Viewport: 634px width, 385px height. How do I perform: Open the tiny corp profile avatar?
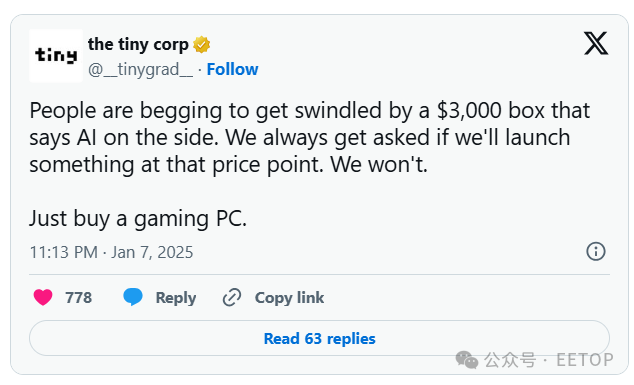pos(56,56)
